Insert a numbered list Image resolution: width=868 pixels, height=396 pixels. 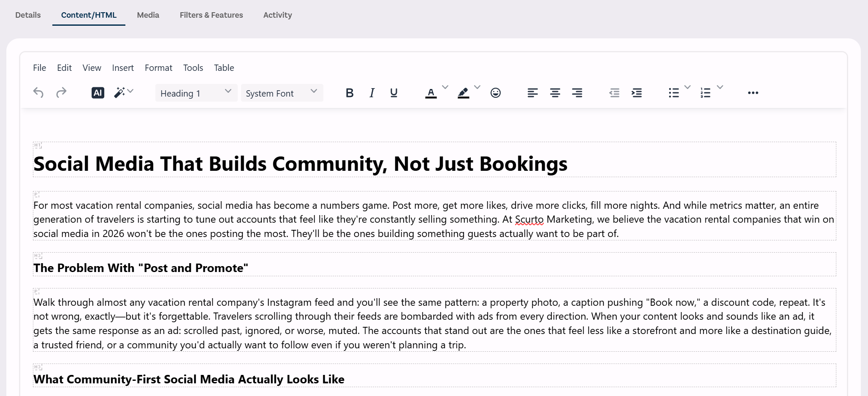pyautogui.click(x=705, y=93)
